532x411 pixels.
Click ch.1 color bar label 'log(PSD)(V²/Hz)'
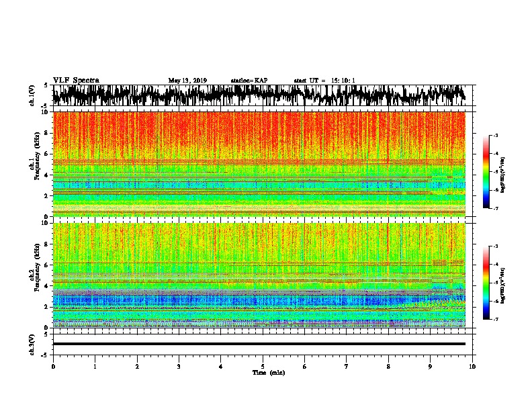[502, 175]
